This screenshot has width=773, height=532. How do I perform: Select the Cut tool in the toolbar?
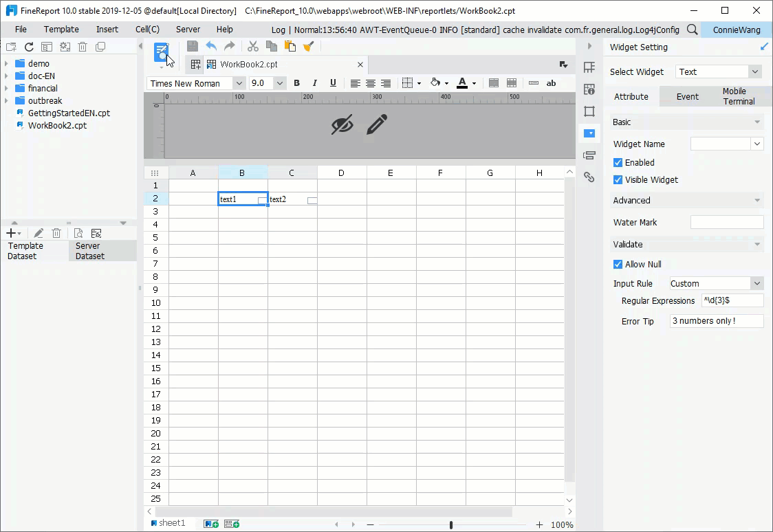pyautogui.click(x=252, y=46)
